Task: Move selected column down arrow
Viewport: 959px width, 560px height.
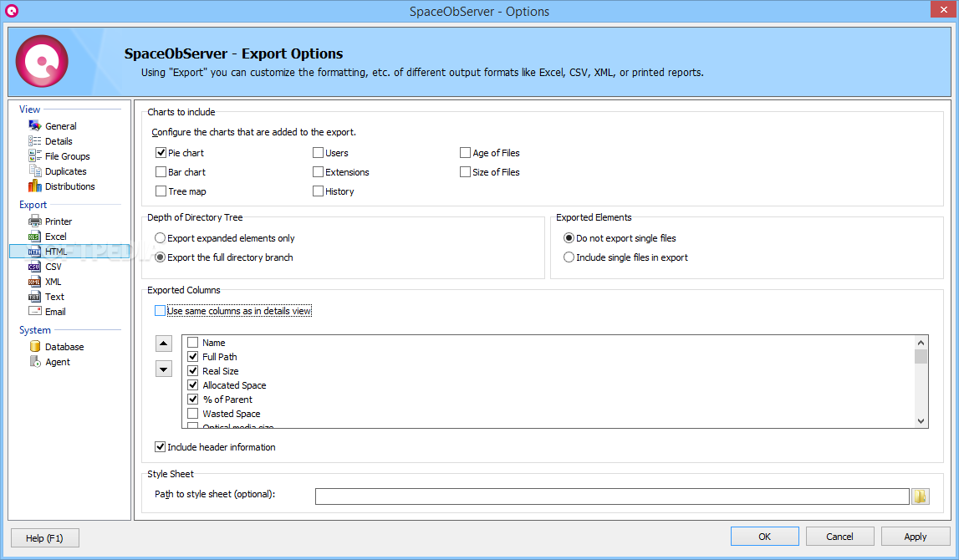Action: pyautogui.click(x=164, y=369)
